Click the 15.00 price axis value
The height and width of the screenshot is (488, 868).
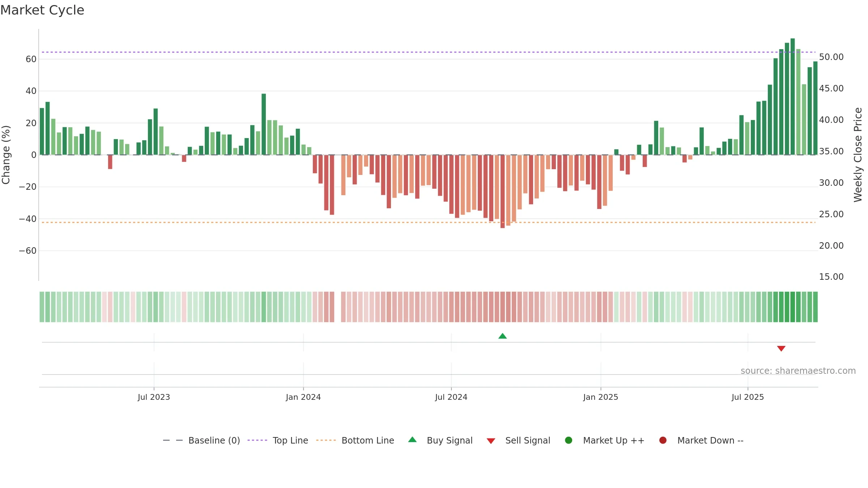(x=831, y=277)
